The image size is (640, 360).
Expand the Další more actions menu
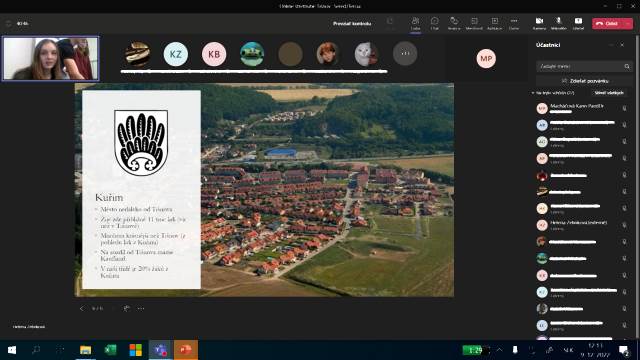pos(514,23)
